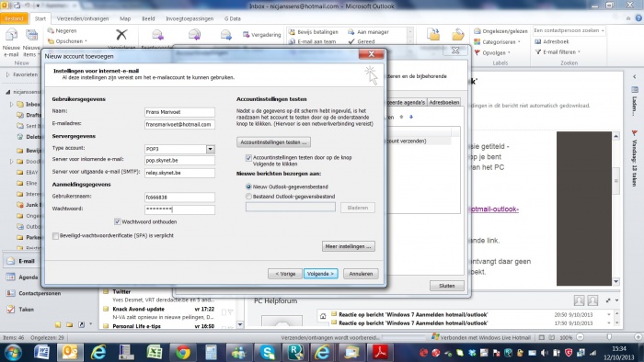This screenshot has width=644, height=362.
Task: Click in the Naam input field
Action: (x=179, y=112)
